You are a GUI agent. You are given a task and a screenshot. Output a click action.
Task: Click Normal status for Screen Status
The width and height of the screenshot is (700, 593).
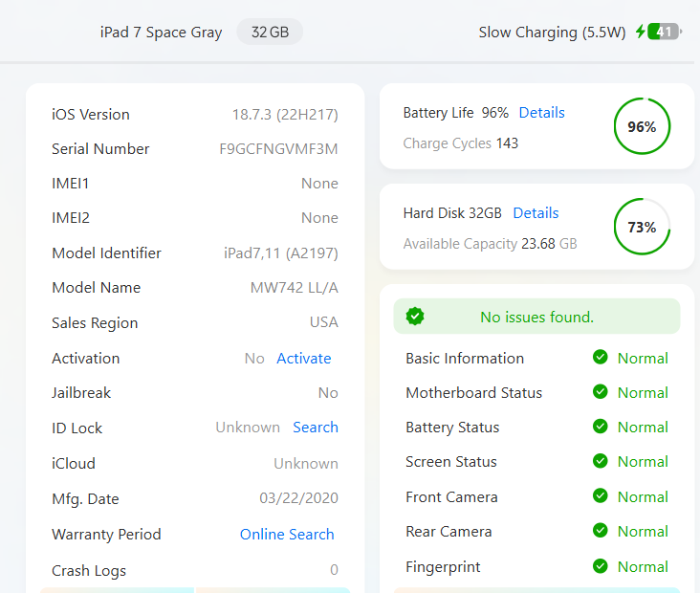click(x=643, y=461)
